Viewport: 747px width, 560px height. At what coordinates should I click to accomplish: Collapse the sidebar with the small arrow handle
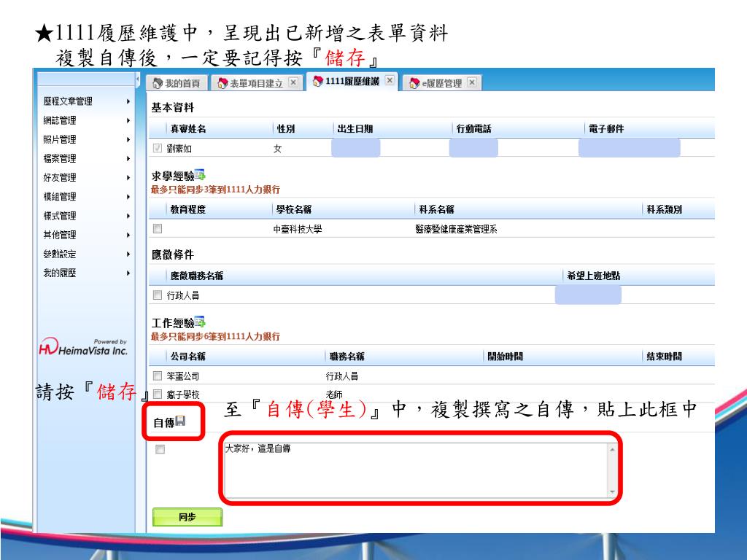tap(137, 79)
